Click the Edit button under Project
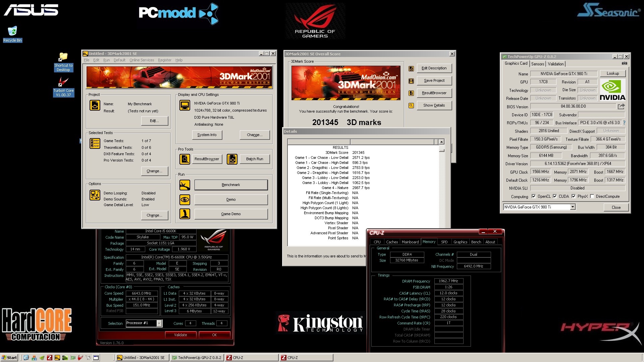 154,121
